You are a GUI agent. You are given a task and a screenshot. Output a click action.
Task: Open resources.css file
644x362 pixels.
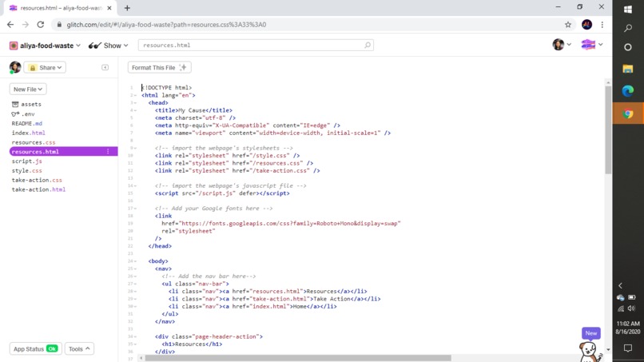tap(34, 142)
